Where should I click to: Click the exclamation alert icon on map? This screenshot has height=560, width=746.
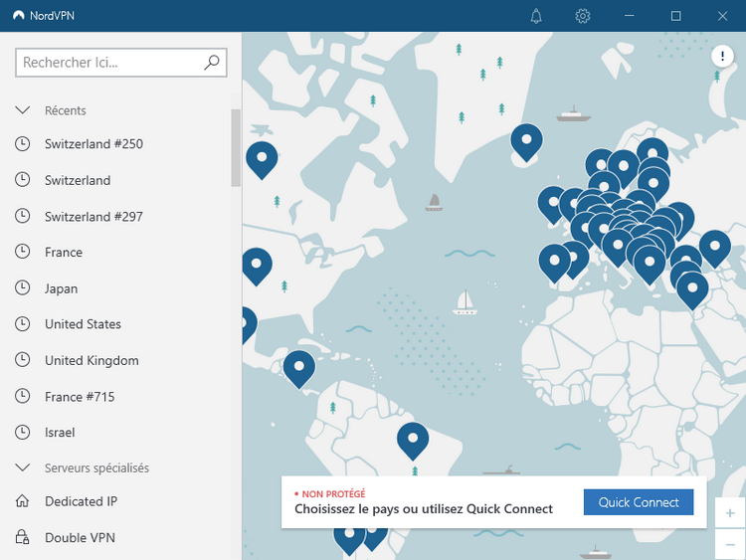pyautogui.click(x=722, y=56)
